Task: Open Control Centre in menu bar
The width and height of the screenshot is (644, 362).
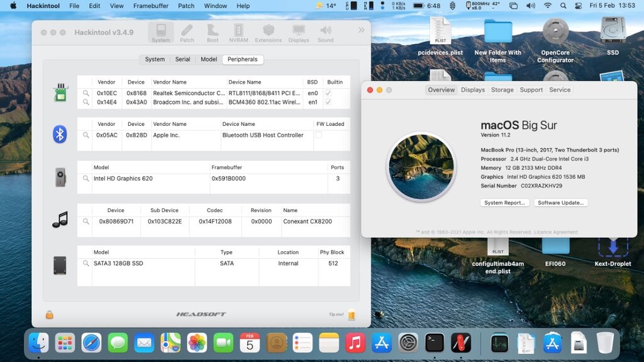Action: (x=579, y=6)
